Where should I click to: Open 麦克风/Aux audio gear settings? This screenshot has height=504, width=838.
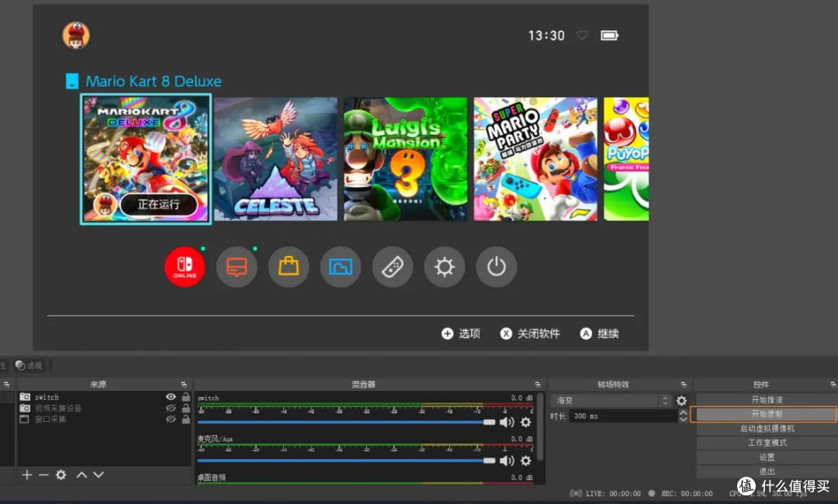[x=526, y=461]
